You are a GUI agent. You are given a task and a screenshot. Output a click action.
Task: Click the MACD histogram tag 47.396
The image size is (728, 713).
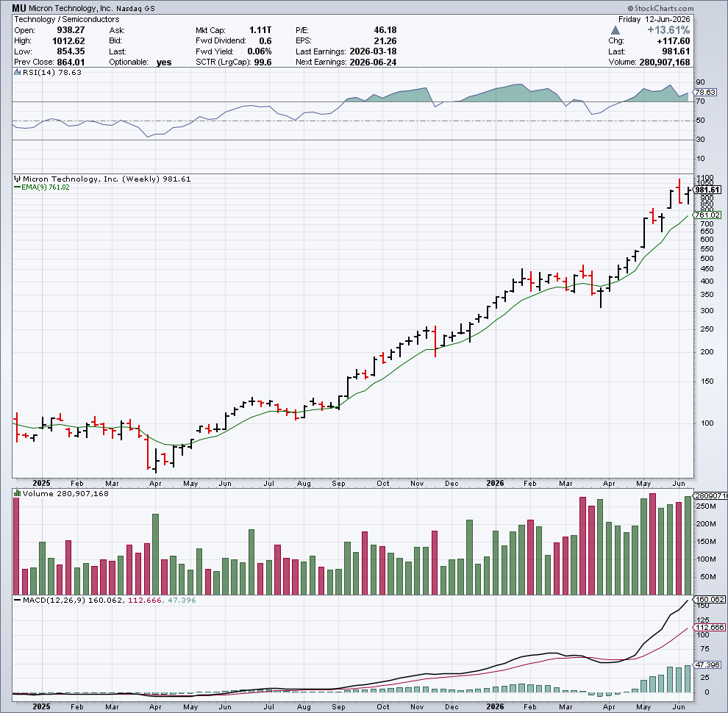click(x=707, y=665)
